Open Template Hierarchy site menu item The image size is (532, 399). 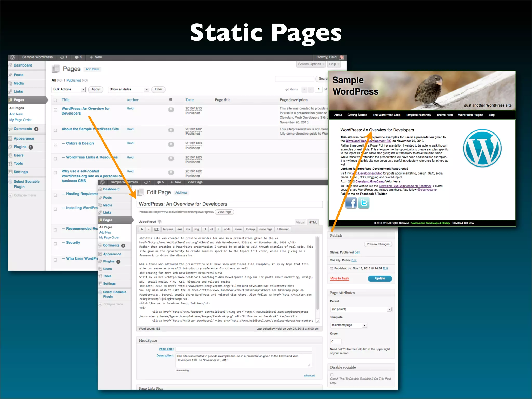tap(418, 115)
